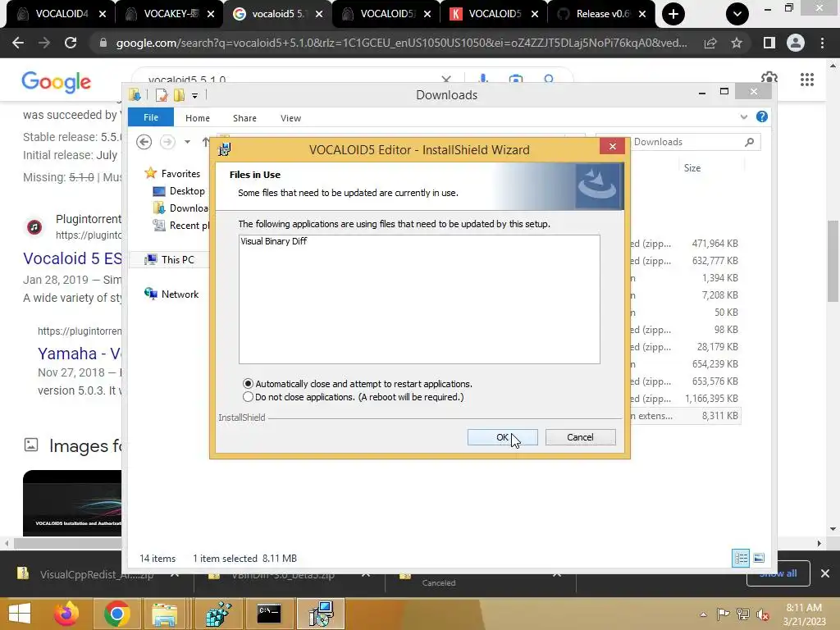This screenshot has width=840, height=630.
Task: Click the Google logo
Action: click(x=57, y=81)
